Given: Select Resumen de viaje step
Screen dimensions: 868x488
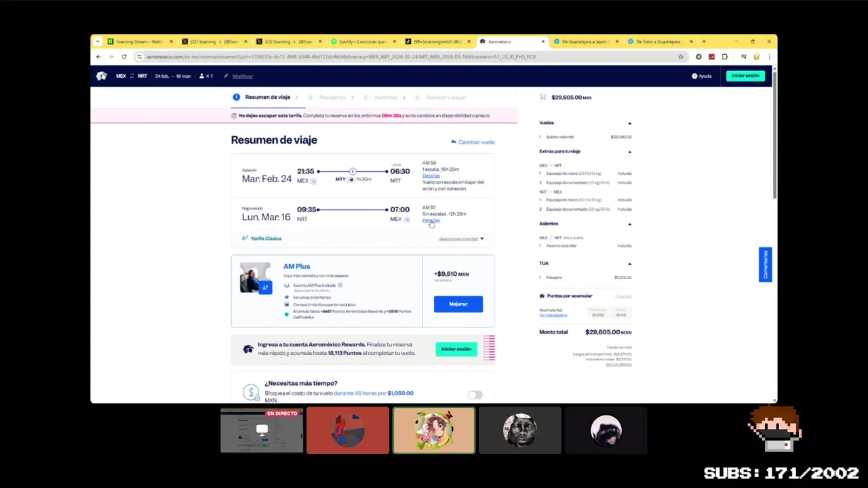Looking at the screenshot, I should coord(262,97).
